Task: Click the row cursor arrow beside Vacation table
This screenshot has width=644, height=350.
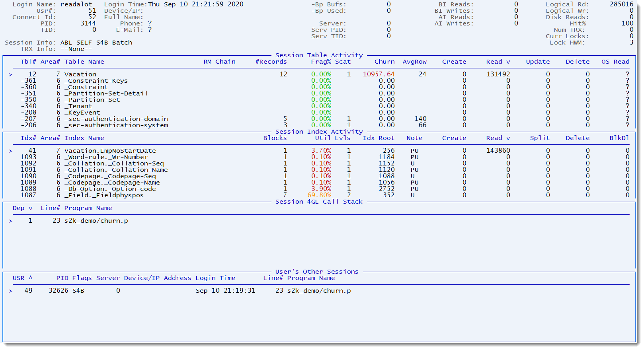Action: point(10,75)
